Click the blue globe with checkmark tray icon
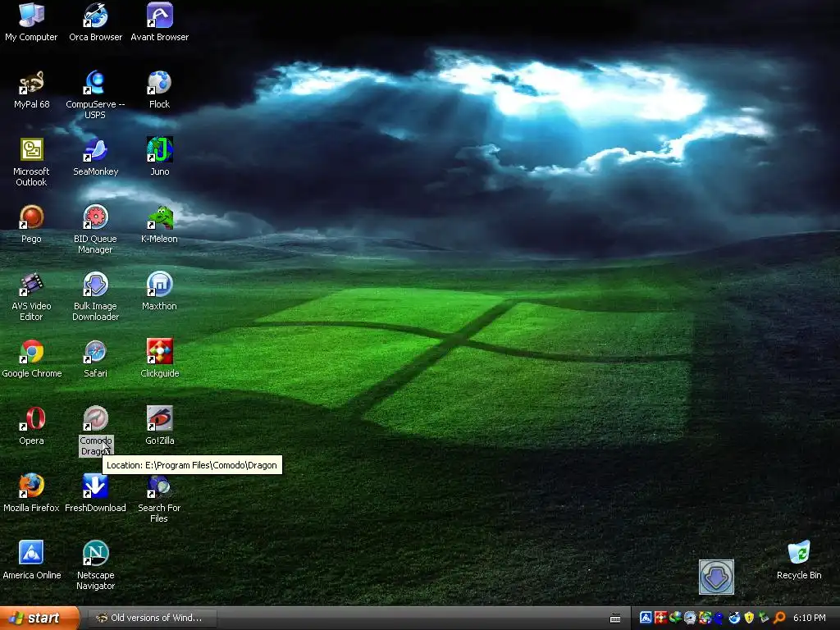Screen dimensions: 840x630 734,618
